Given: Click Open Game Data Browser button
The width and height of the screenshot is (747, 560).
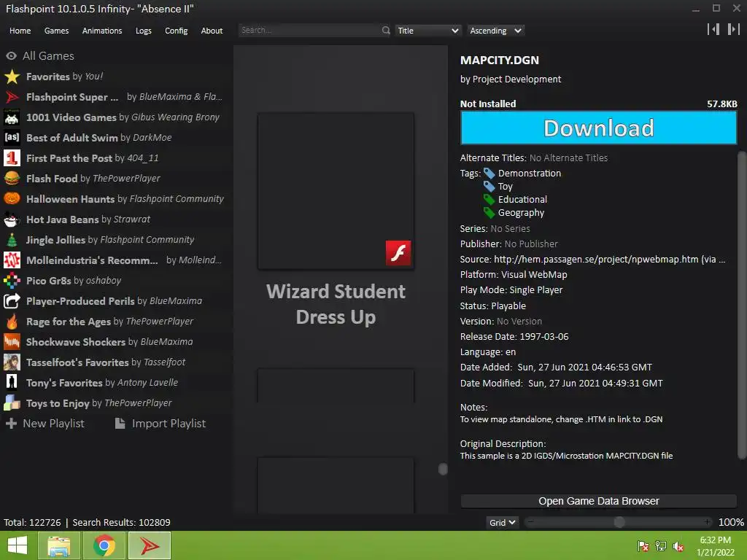Looking at the screenshot, I should click(598, 501).
